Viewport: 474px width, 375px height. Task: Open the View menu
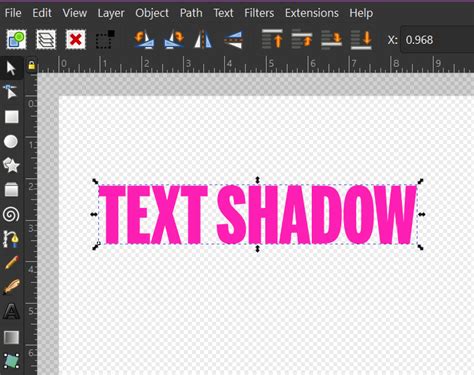click(x=75, y=13)
